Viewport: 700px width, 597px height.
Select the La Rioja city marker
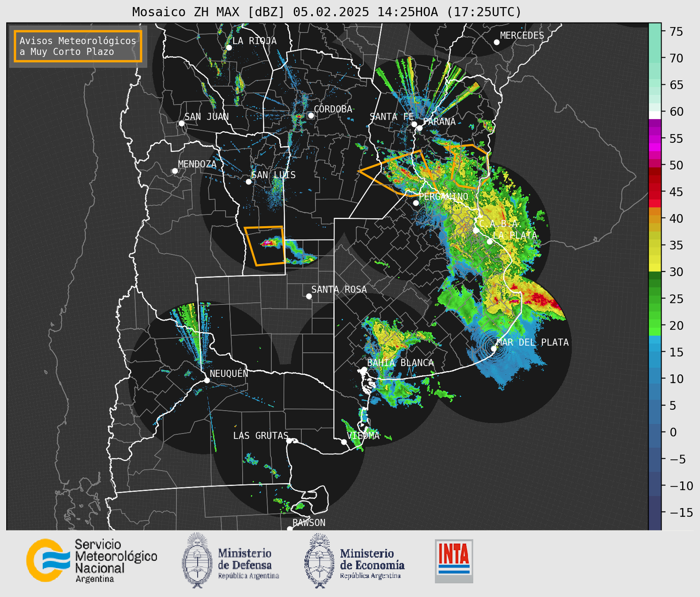(x=229, y=48)
